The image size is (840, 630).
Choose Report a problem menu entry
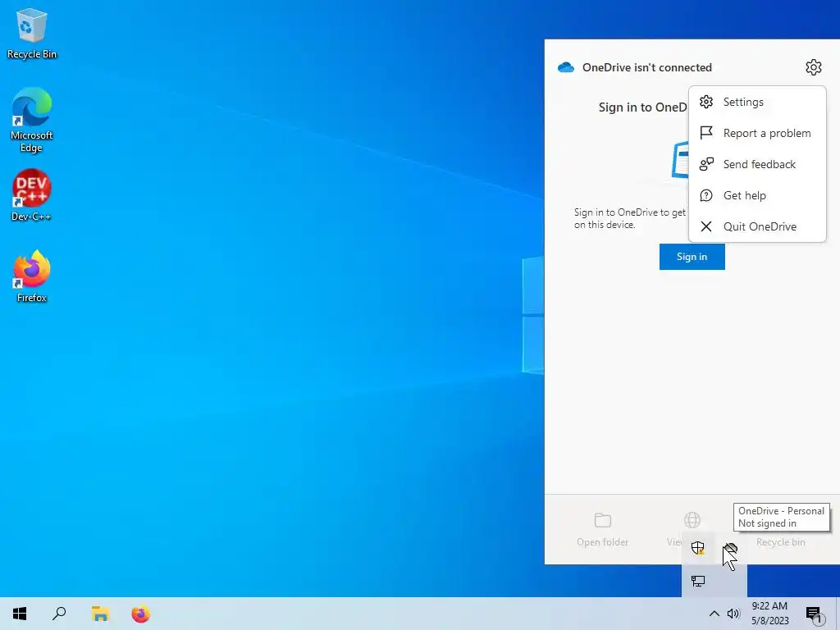tap(757, 133)
